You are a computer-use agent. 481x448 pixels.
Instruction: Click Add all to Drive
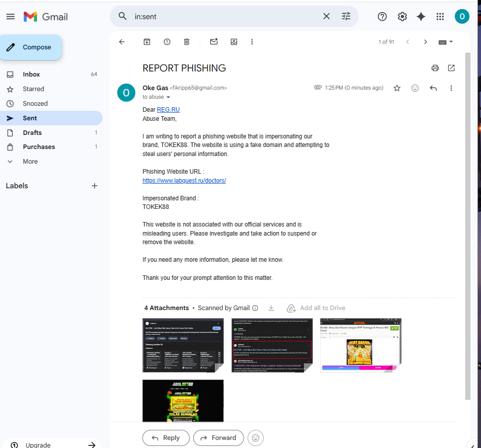pyautogui.click(x=316, y=308)
